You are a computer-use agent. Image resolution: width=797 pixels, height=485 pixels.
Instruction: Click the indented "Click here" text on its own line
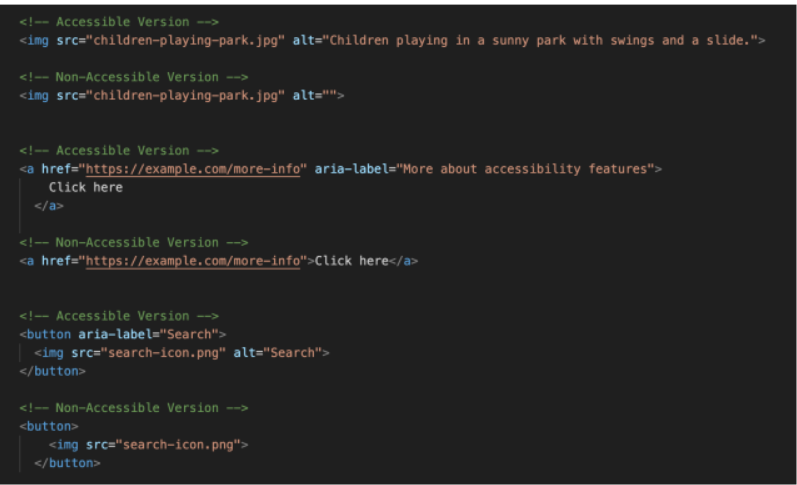point(85,187)
